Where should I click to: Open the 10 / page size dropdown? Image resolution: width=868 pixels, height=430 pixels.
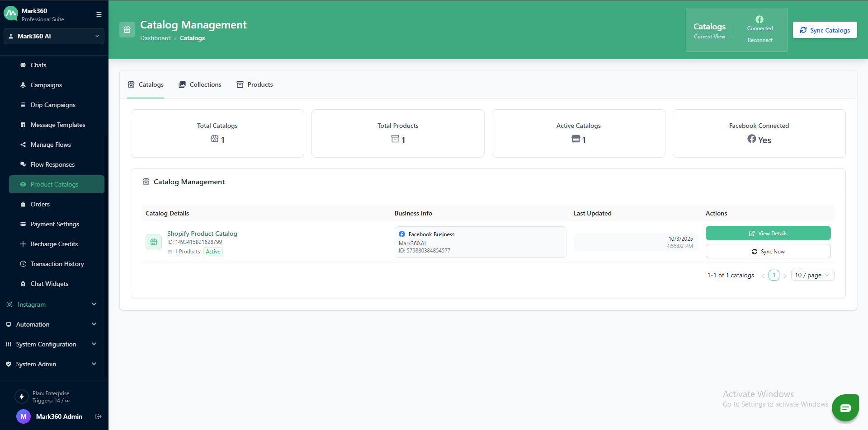812,275
